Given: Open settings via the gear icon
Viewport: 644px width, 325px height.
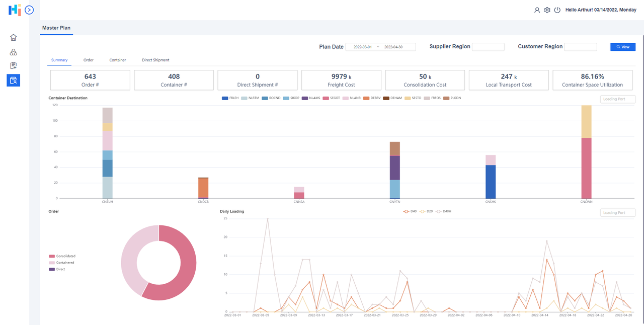Looking at the screenshot, I should (547, 10).
